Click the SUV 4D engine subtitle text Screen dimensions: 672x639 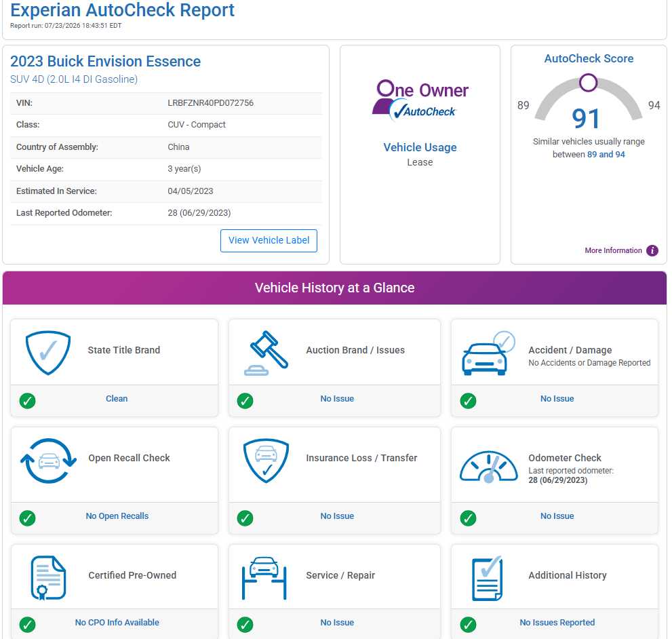click(x=74, y=79)
